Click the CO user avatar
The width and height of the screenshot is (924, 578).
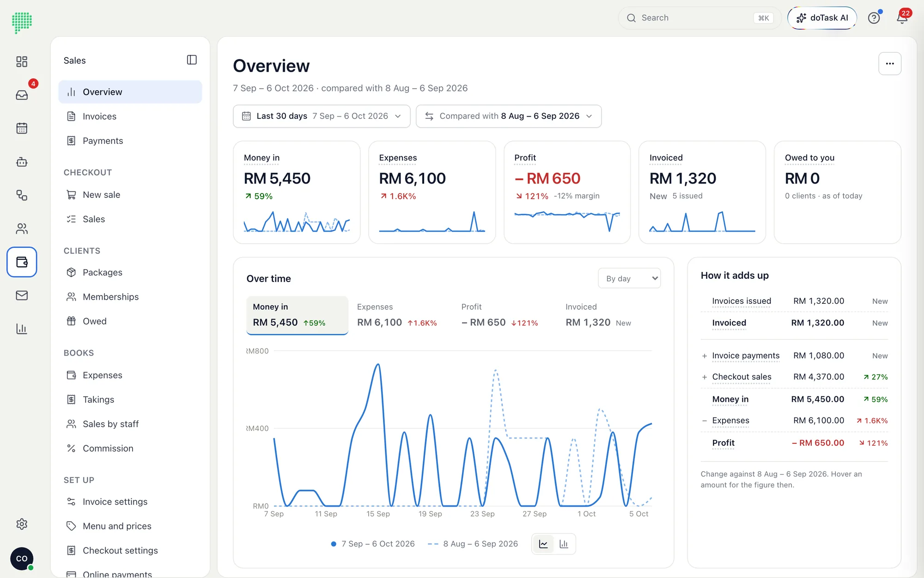pyautogui.click(x=22, y=559)
